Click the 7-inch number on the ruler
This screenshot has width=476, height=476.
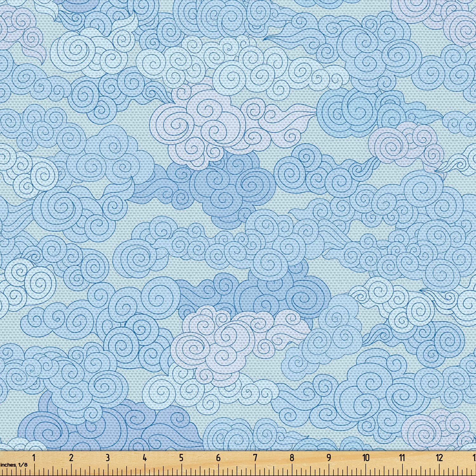[x=255, y=457]
